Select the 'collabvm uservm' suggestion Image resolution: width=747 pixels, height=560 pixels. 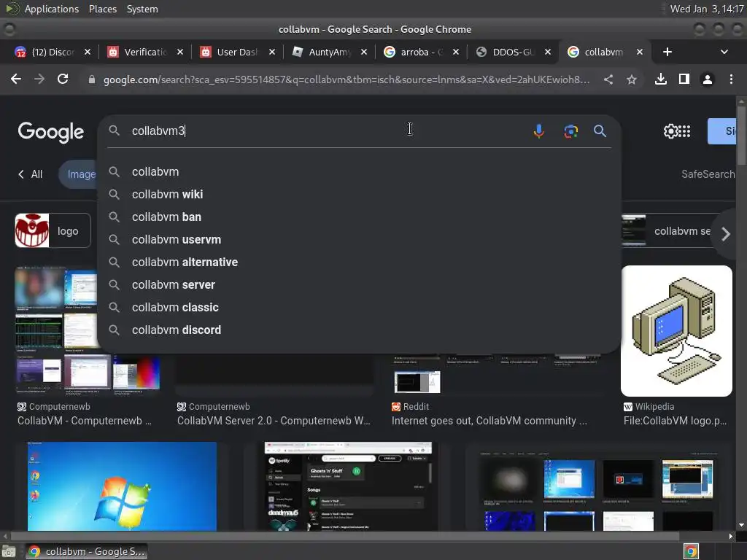[x=359, y=239]
